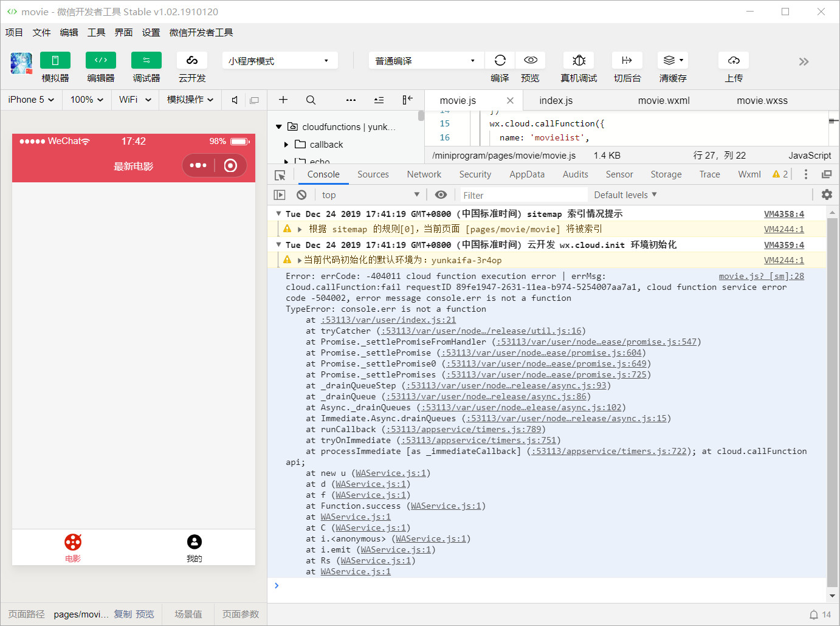The height and width of the screenshot is (626, 840).
Task: Select the profile tab in simulator
Action: pos(195,548)
